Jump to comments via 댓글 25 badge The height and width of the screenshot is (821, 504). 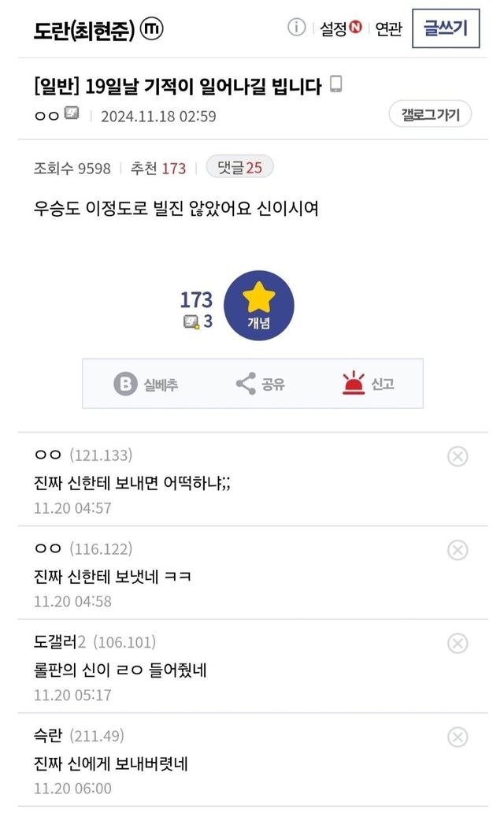[x=239, y=167]
